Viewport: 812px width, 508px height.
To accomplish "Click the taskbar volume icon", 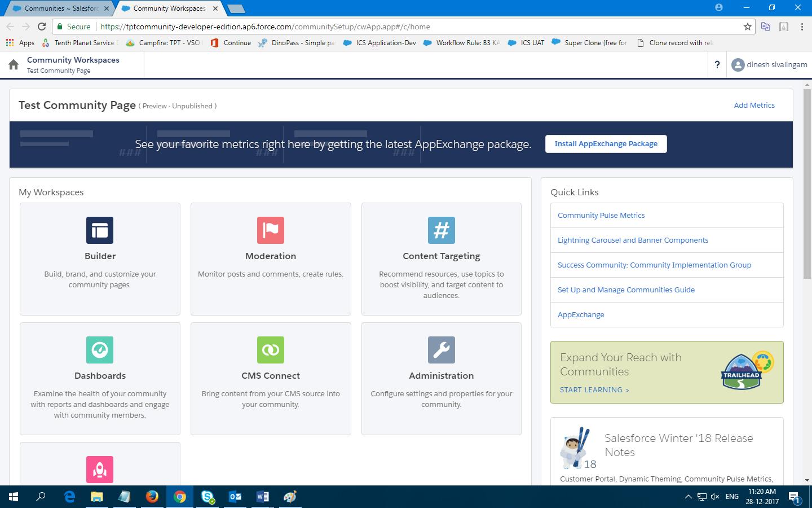I will [x=715, y=497].
